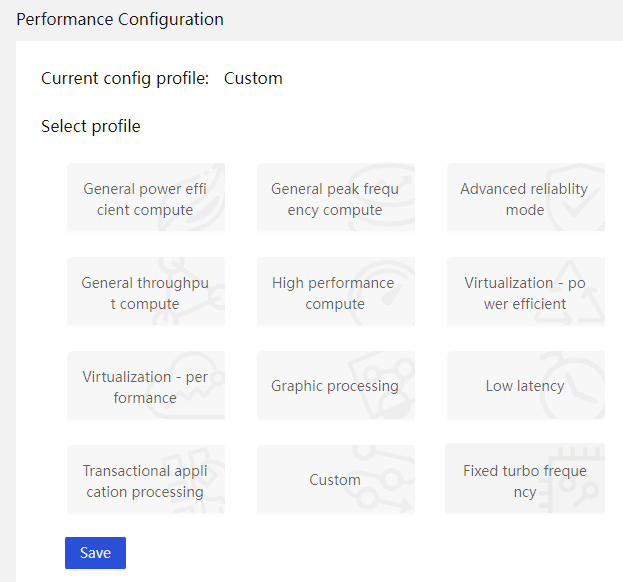Pick Transactional application processing profile
The image size is (623, 582).
click(x=146, y=480)
